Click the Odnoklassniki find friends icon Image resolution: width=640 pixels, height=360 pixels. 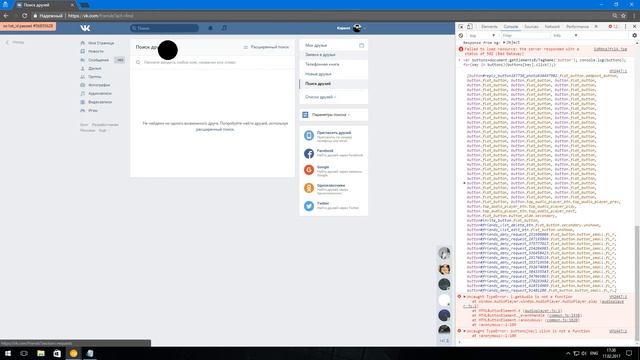coord(309,188)
